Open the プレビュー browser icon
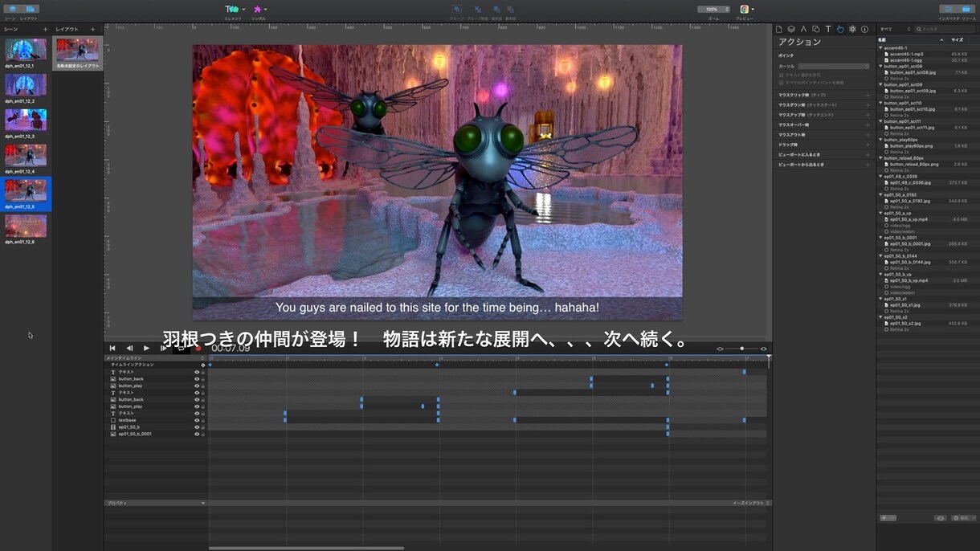This screenshot has height=551, width=980. point(746,10)
